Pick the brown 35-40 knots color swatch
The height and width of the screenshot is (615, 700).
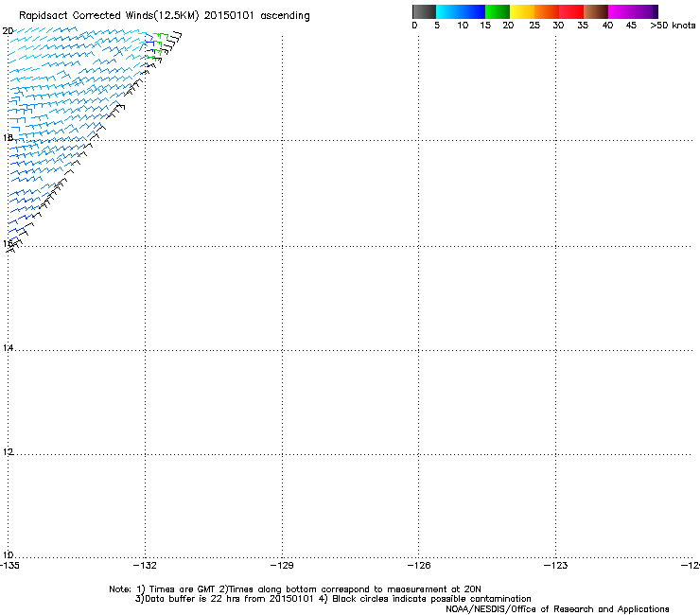596,11
